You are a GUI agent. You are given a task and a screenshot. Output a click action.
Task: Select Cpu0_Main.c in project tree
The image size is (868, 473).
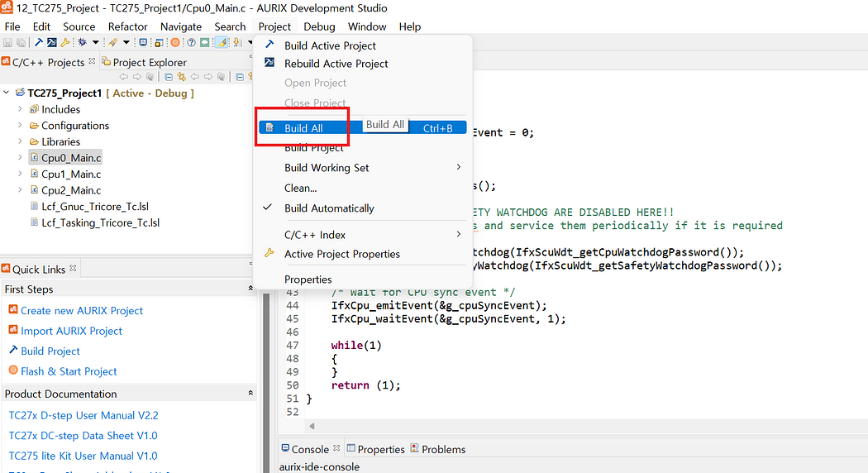coord(71,158)
